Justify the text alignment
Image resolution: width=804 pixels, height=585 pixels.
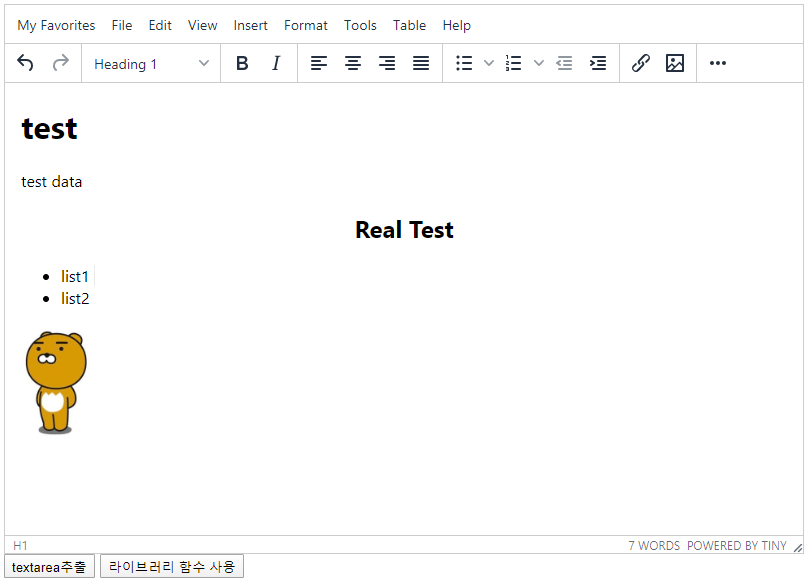click(x=421, y=63)
